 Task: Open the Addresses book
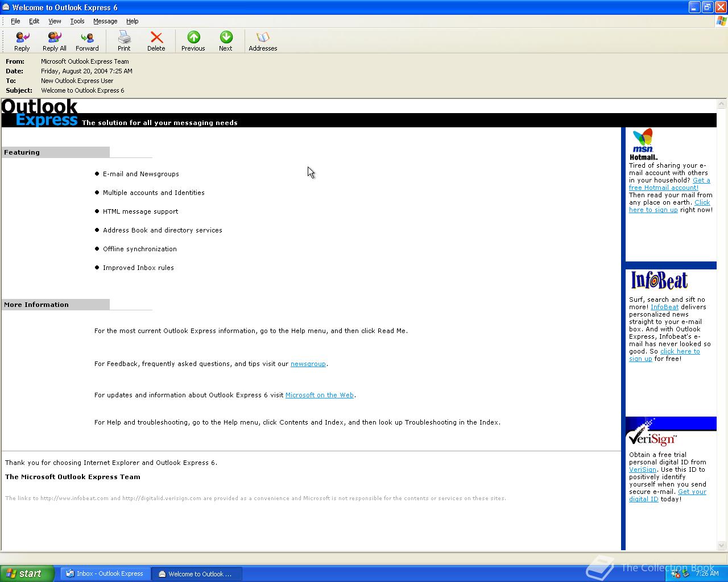[263, 41]
